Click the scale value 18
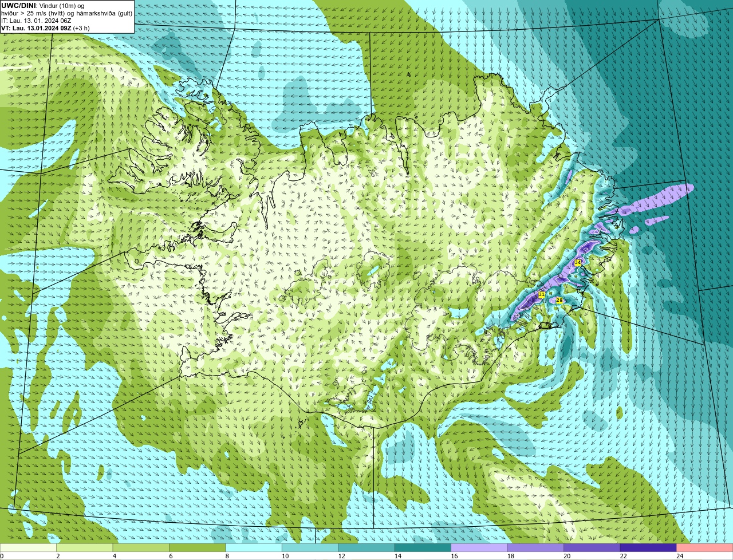The height and width of the screenshot is (560, 733). tap(511, 556)
